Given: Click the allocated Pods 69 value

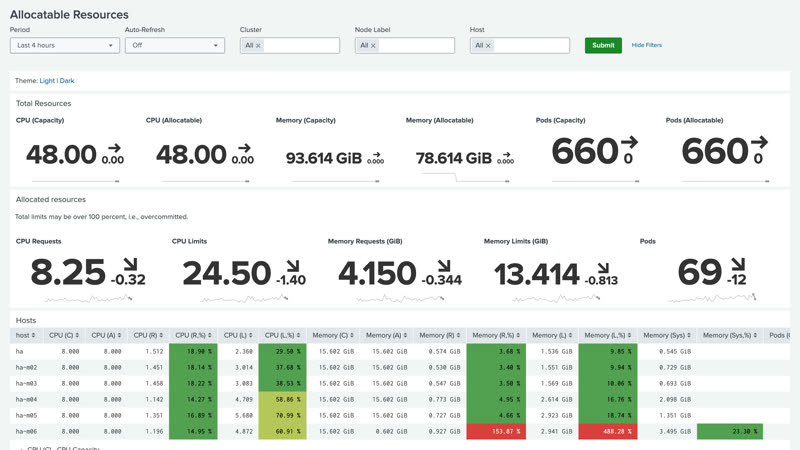Looking at the screenshot, I should click(x=699, y=272).
